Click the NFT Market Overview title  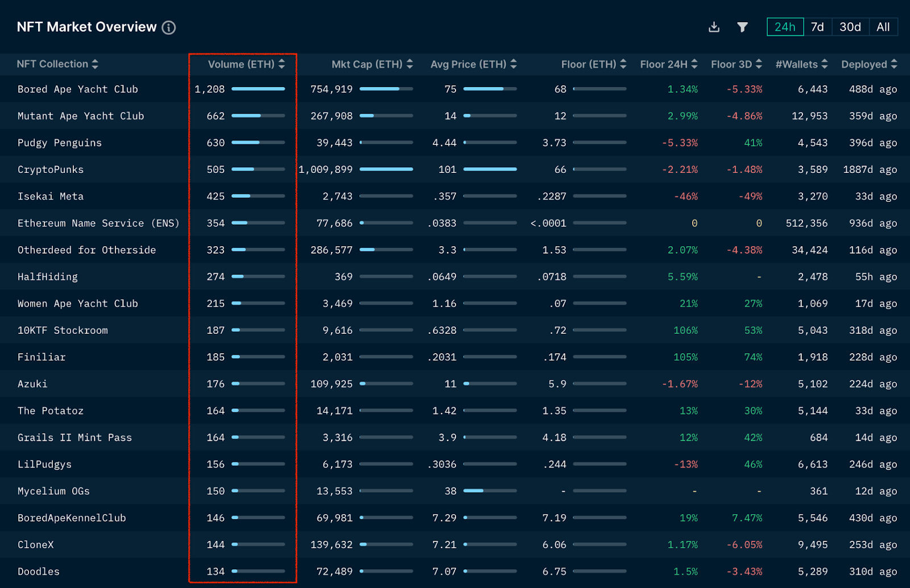point(86,27)
